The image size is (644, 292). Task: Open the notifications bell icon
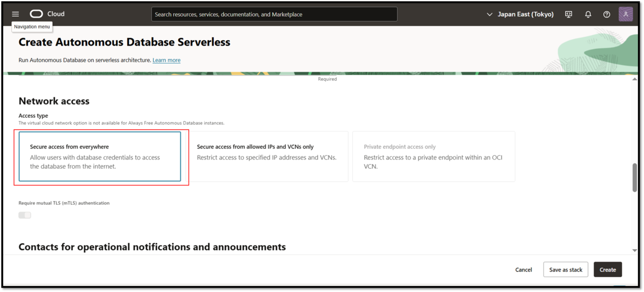[x=588, y=14]
